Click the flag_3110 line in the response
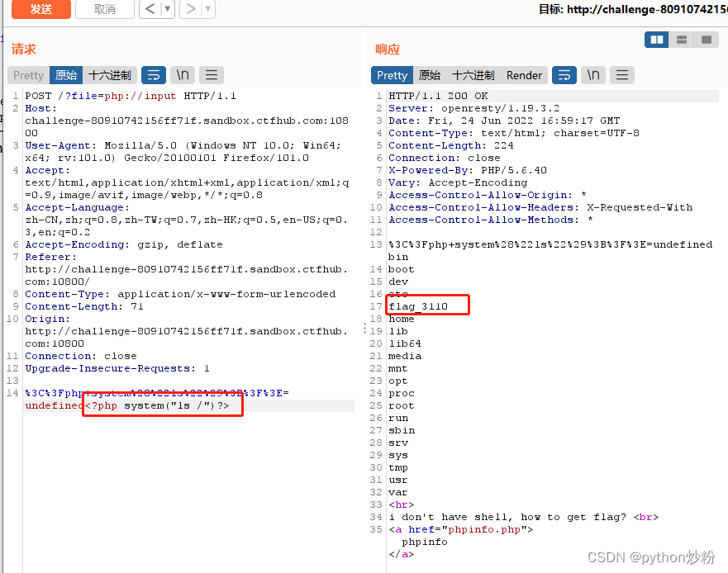Image resolution: width=728 pixels, height=573 pixels. (418, 306)
